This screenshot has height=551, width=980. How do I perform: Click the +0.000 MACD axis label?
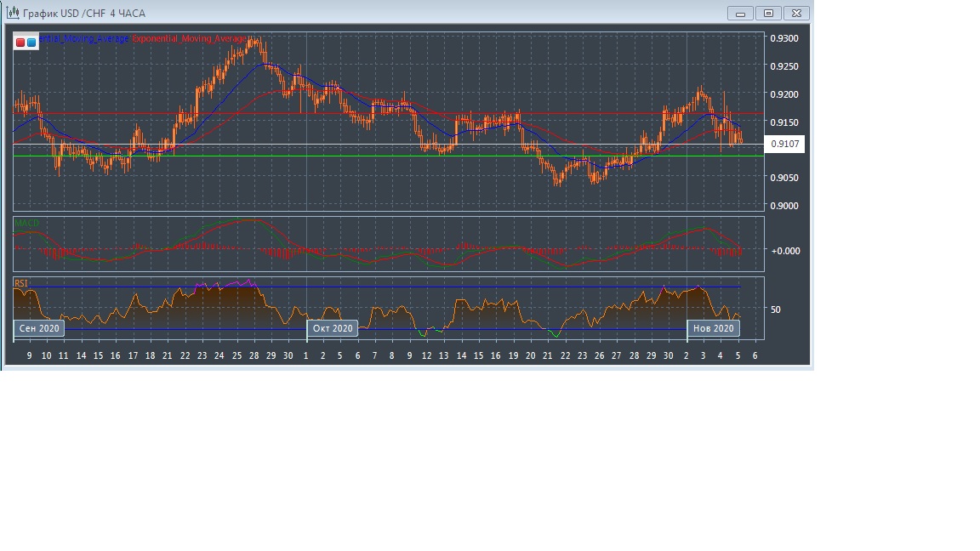tap(784, 251)
